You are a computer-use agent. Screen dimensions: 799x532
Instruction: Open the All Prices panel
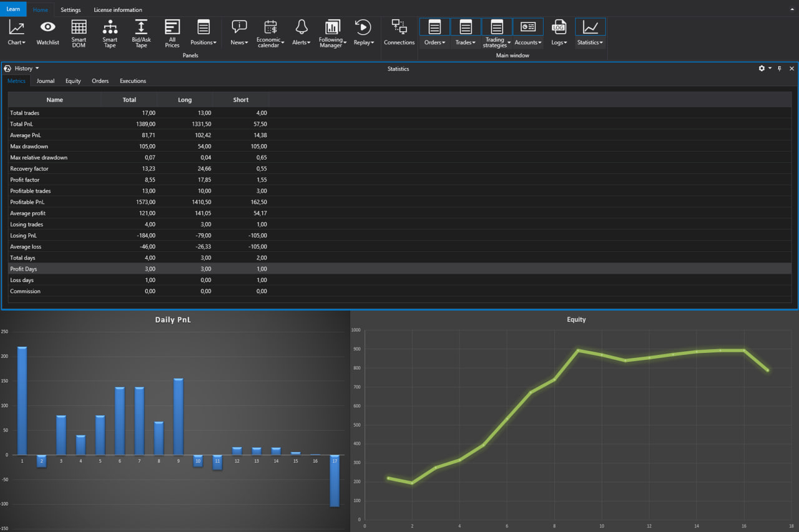[172, 32]
